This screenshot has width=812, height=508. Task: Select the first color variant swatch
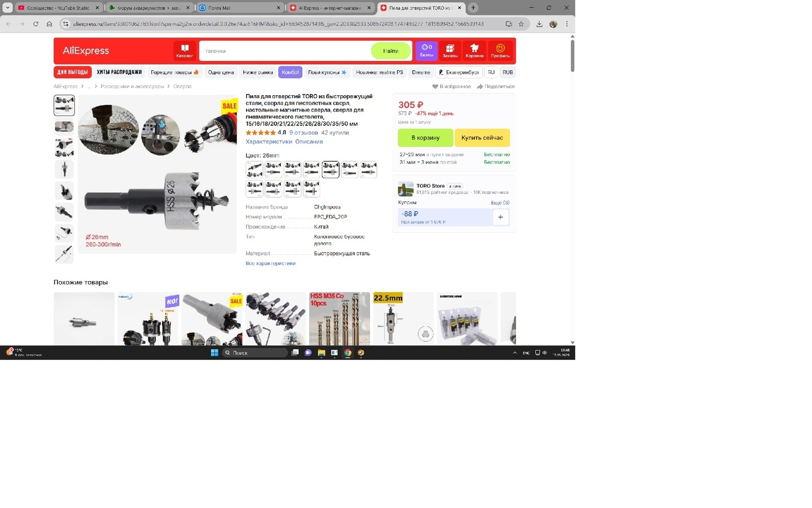click(x=254, y=170)
